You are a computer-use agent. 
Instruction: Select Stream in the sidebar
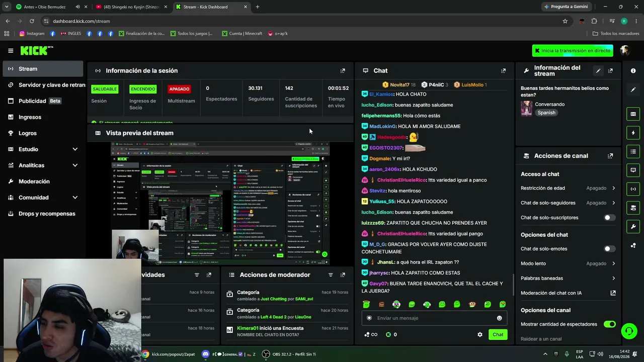[43, 69]
